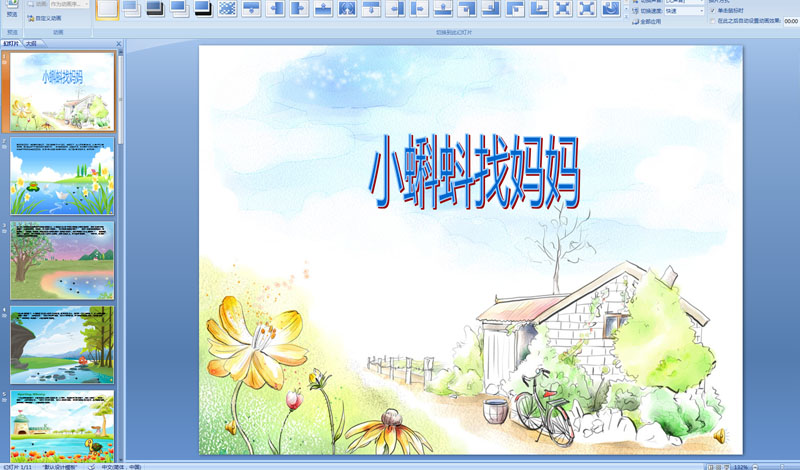
Task: Apply diagonal uncover transition with blue bottom-left corner
Action: [539, 9]
